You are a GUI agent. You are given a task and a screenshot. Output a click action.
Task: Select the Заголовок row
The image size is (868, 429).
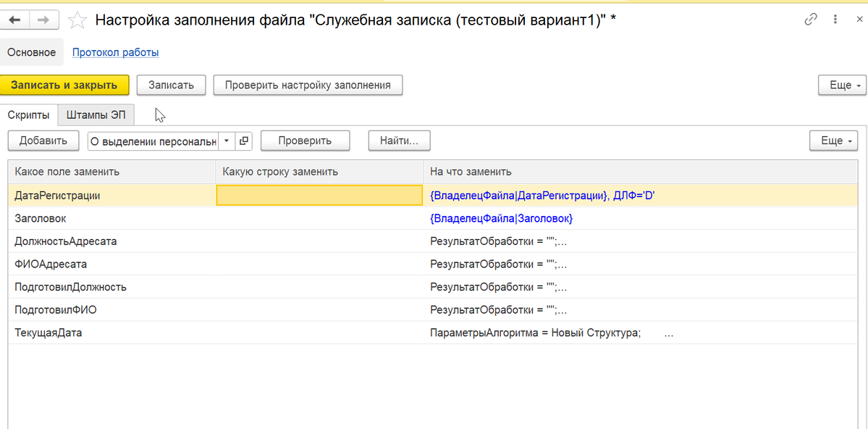click(x=434, y=218)
